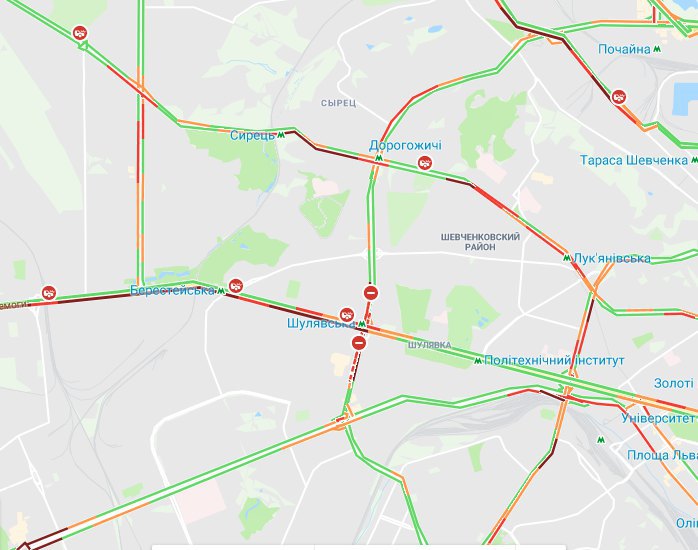
Task: Click the accident icon west of Берестейська on Перемоги avenue
Action: 49,293
